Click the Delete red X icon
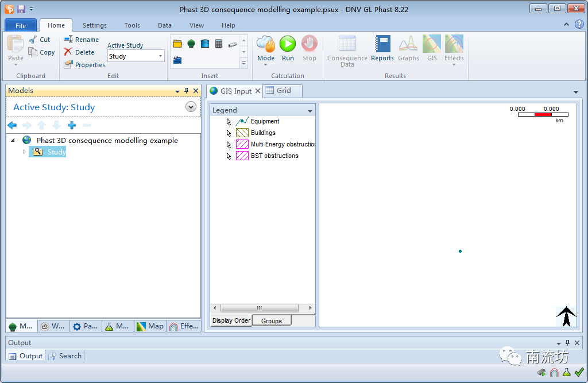Image resolution: width=588 pixels, height=383 pixels. (x=68, y=52)
